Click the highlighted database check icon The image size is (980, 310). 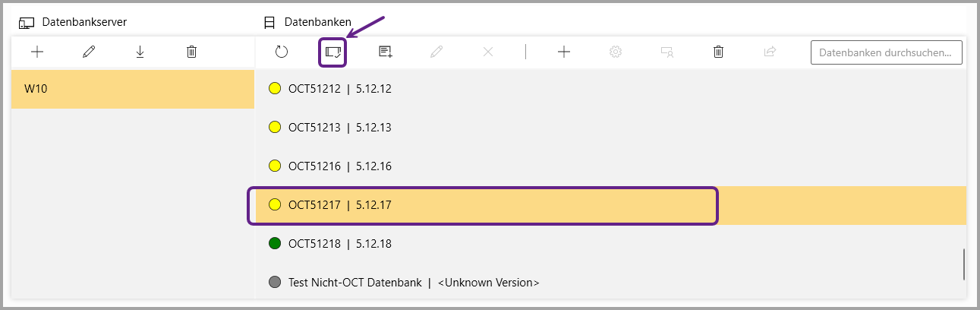[332, 52]
